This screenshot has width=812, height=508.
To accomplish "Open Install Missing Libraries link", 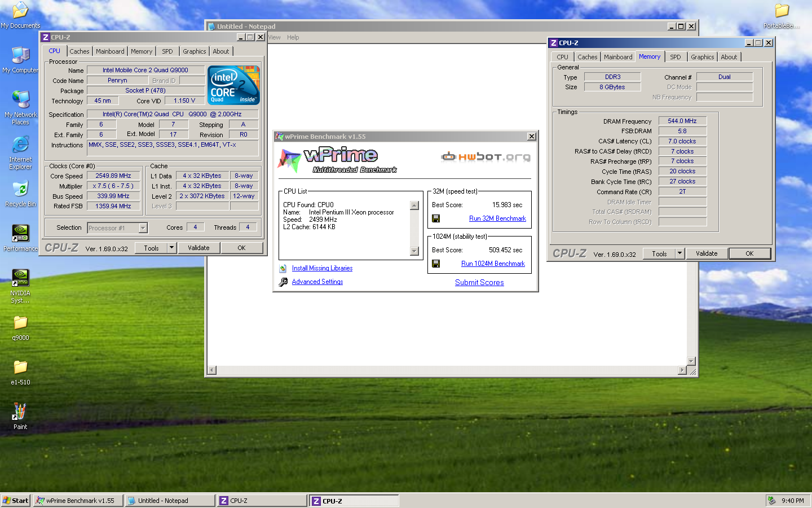I will [322, 268].
